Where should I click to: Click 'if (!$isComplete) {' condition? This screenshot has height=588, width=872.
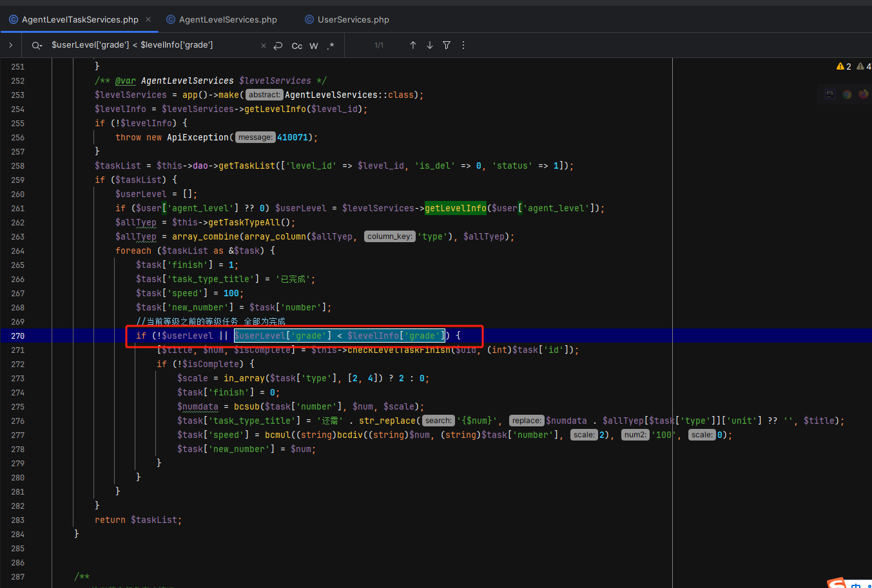click(206, 364)
